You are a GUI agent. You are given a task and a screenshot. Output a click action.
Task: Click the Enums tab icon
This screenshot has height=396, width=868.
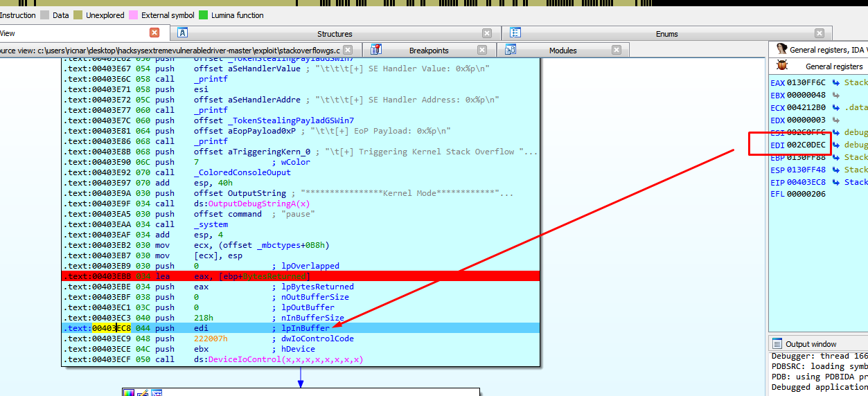(x=515, y=33)
